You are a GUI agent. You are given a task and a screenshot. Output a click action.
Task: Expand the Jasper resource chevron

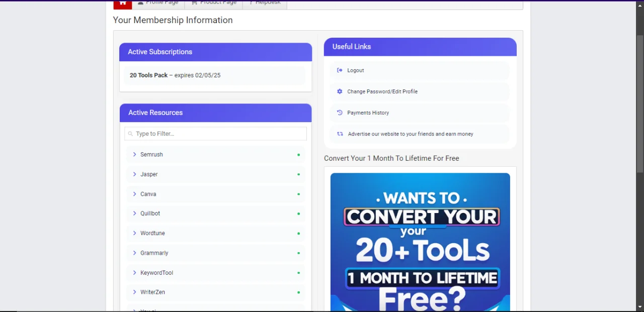pyautogui.click(x=134, y=174)
